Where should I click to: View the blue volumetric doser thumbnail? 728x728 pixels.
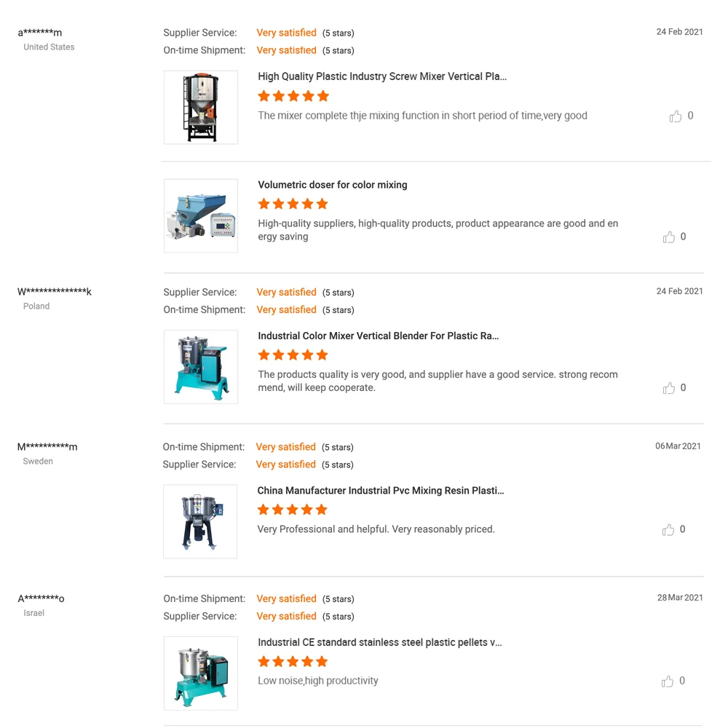tap(201, 216)
